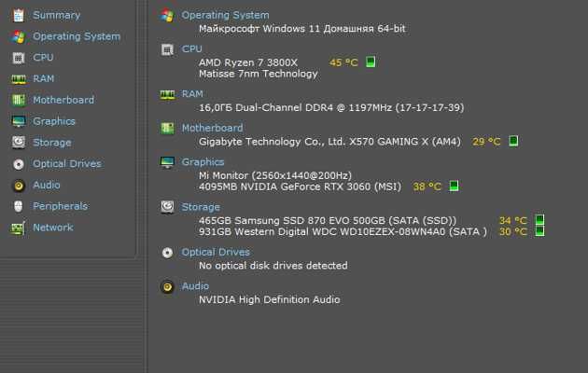Image resolution: width=588 pixels, height=373 pixels.
Task: Click the CPU heading link in the summary
Action: 191,49
